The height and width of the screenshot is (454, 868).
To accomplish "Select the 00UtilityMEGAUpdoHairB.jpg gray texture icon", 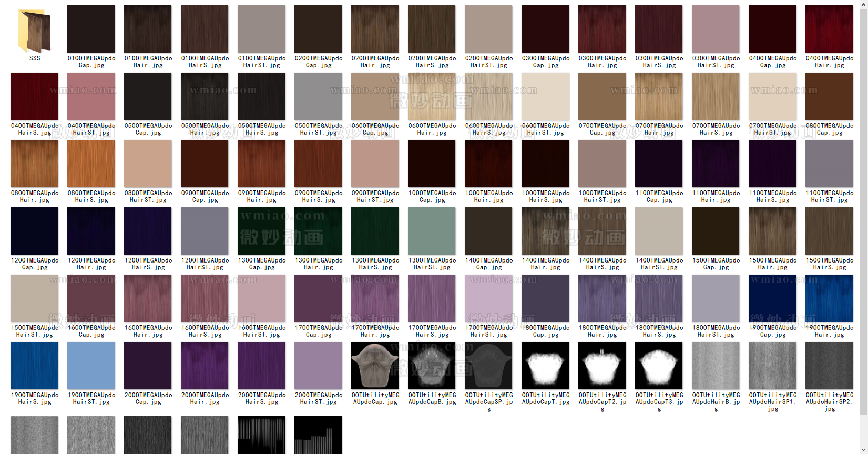I will pyautogui.click(x=716, y=366).
